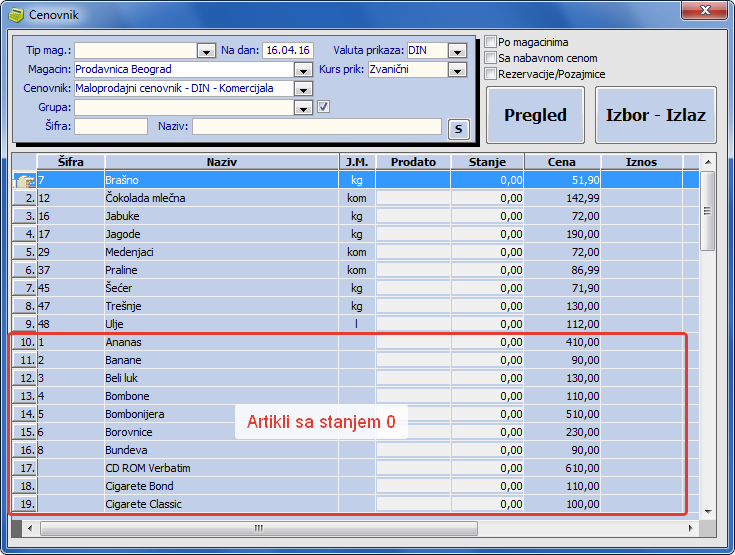Uncheck the checkbox beside the Grupa field

pyautogui.click(x=323, y=107)
